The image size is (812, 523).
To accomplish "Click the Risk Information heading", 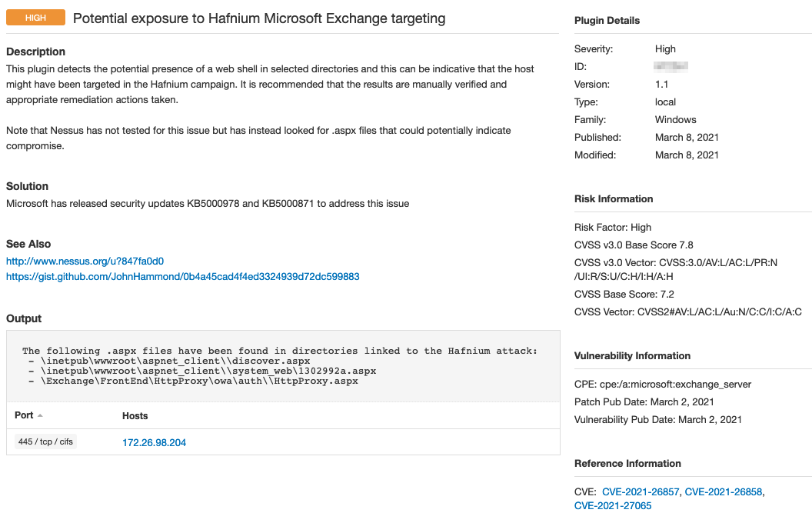I will [614, 199].
